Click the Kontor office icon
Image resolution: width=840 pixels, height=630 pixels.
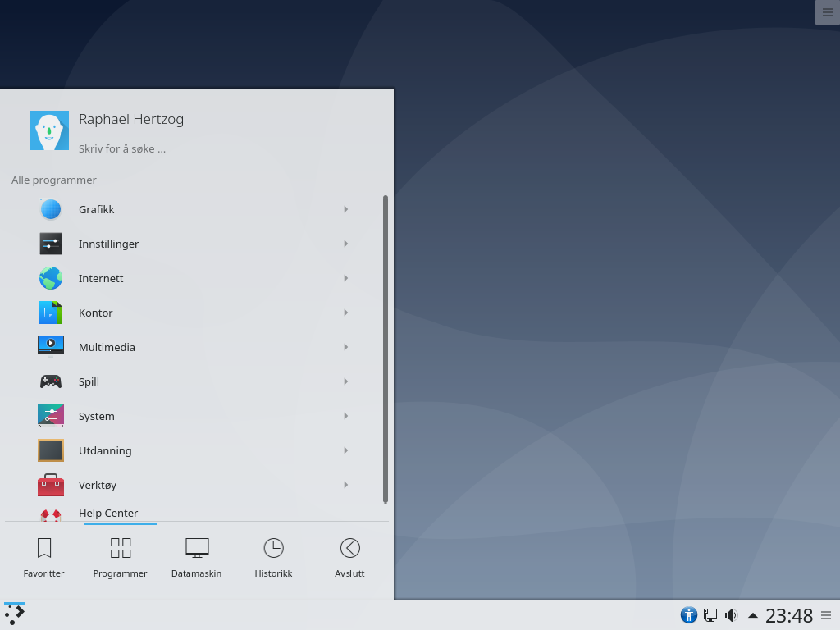pyautogui.click(x=51, y=313)
